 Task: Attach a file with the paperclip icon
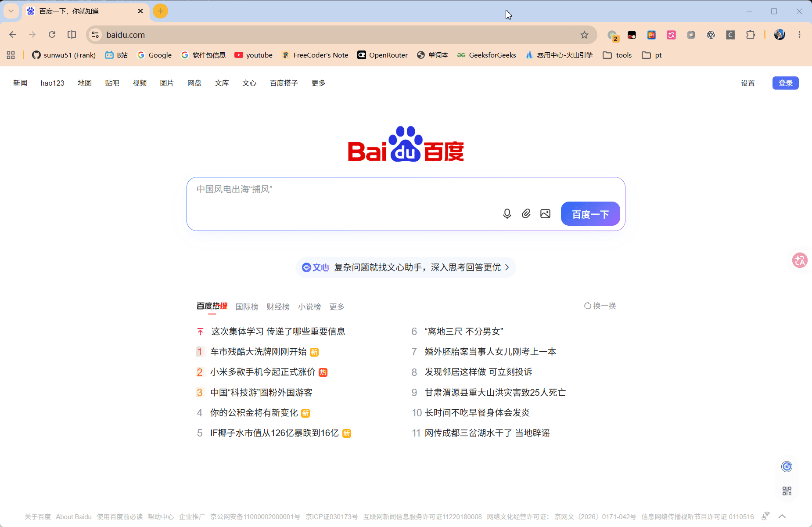[526, 214]
